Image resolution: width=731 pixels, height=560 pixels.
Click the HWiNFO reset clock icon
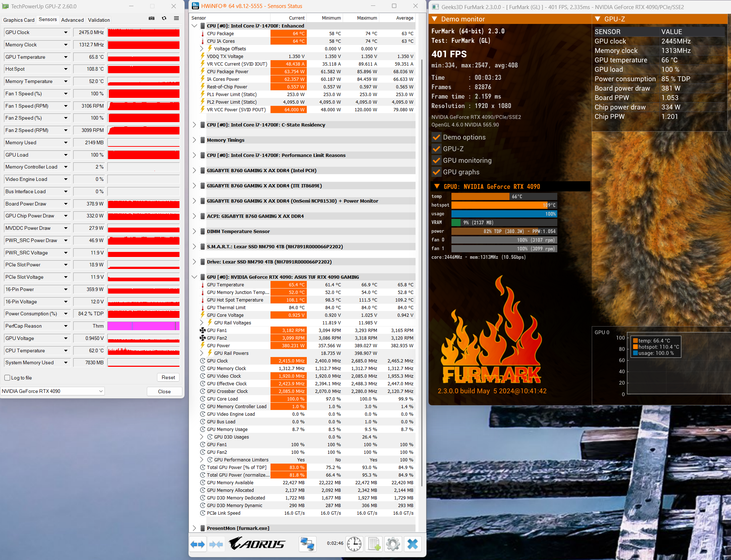click(354, 544)
